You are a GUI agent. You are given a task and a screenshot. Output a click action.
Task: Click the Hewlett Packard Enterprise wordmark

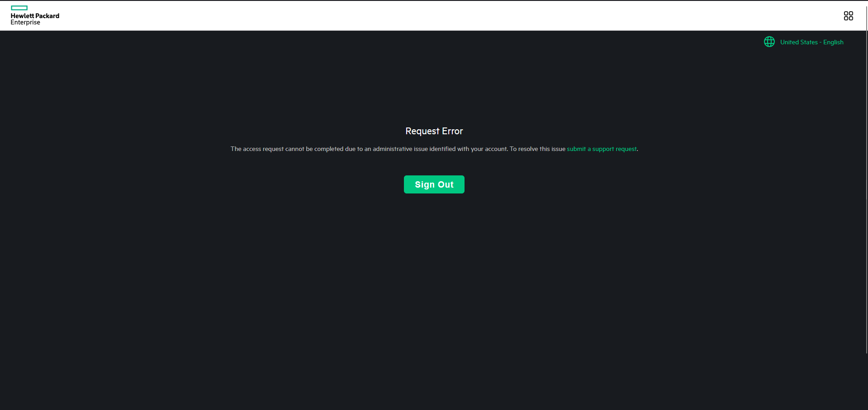click(x=35, y=19)
